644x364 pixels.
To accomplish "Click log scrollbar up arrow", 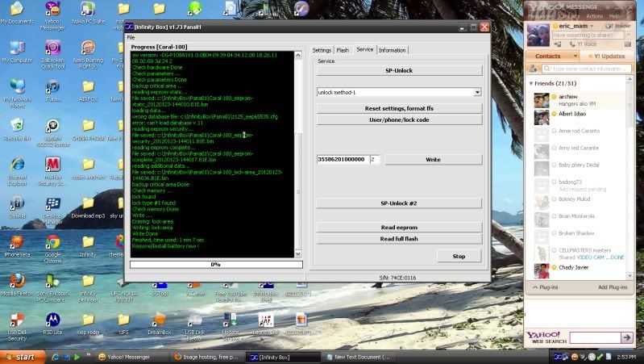I will click(x=298, y=55).
